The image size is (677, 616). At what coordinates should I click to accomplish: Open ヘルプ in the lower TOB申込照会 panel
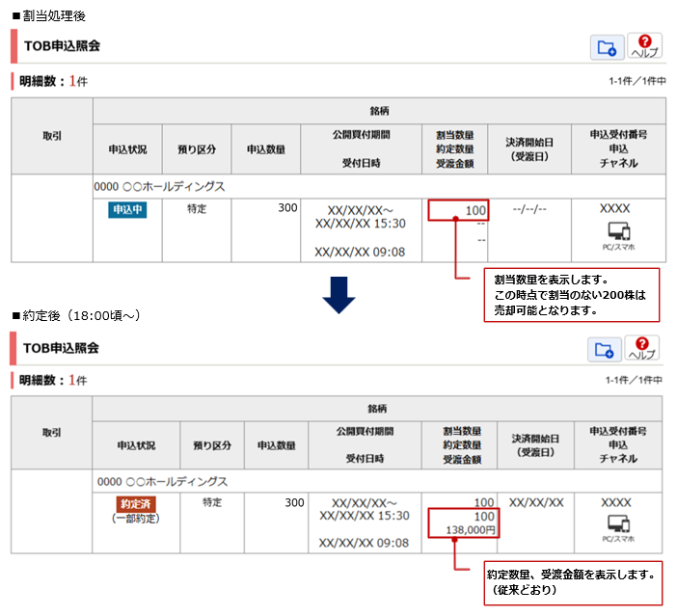tap(643, 348)
